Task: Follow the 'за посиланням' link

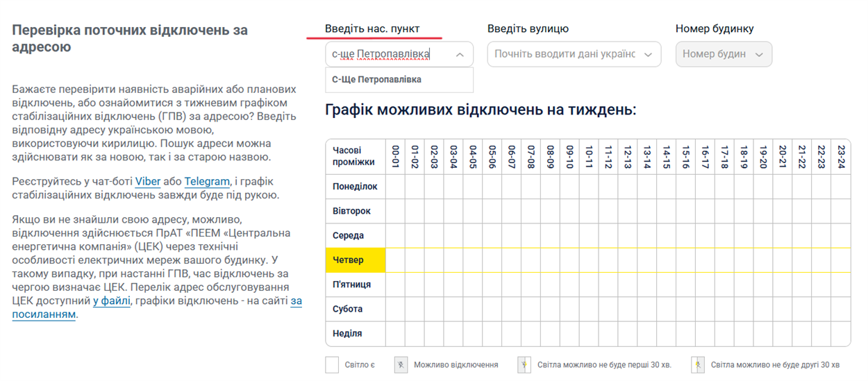Action: [x=44, y=314]
